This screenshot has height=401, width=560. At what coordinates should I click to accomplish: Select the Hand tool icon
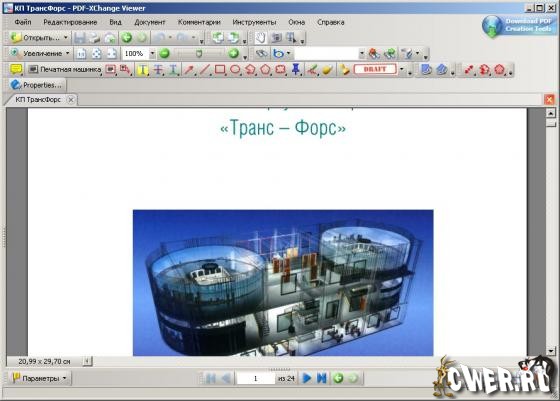(x=260, y=37)
